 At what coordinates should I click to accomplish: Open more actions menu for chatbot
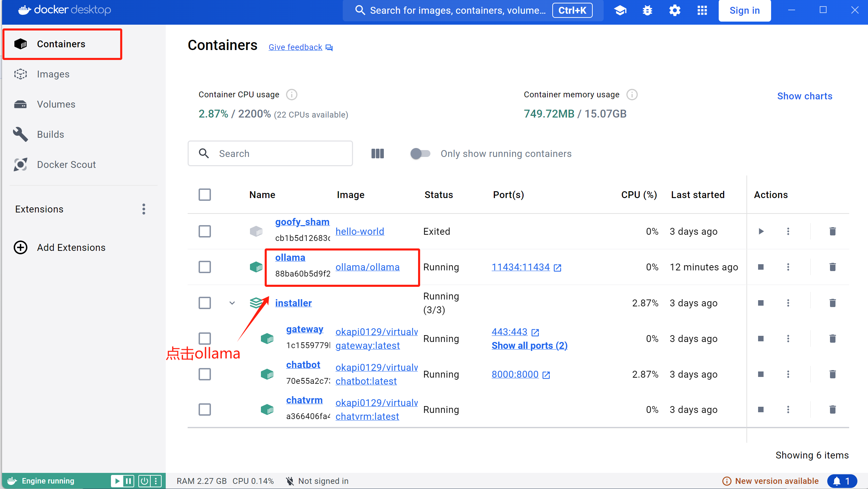(x=788, y=374)
